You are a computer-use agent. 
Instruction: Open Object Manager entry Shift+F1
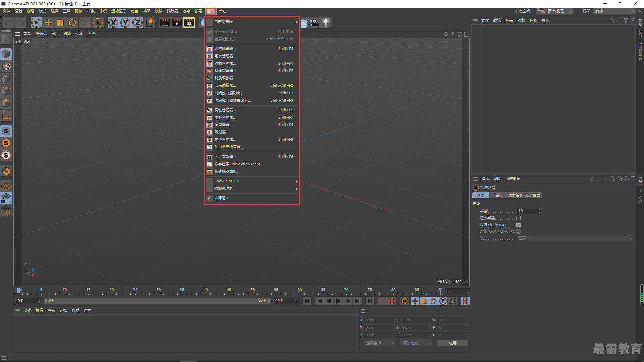(x=252, y=63)
